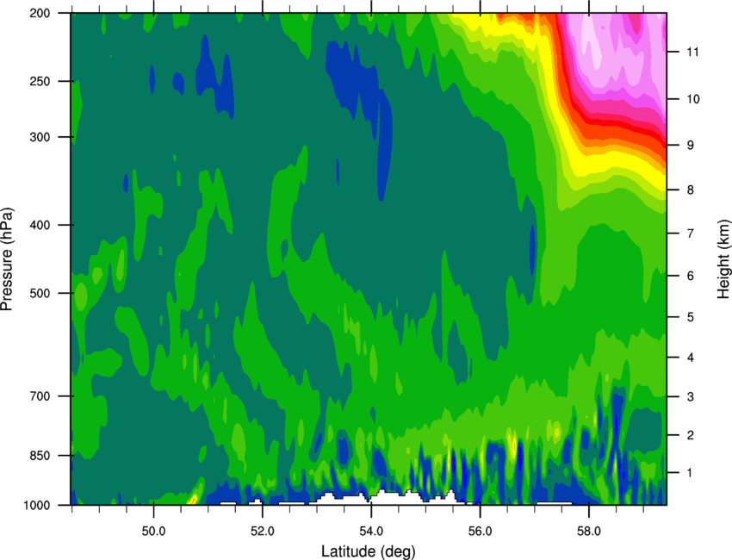Click the 50.0 latitude tick label

coord(153,532)
